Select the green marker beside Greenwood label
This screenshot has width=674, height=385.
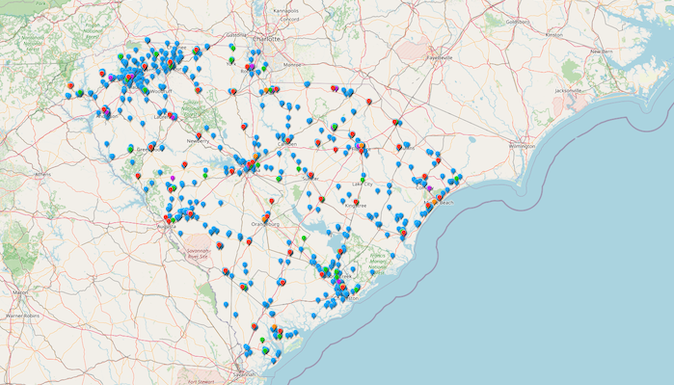click(x=130, y=149)
